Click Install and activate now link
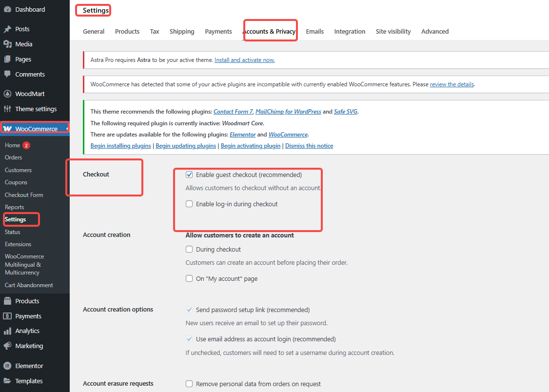 (x=245, y=60)
